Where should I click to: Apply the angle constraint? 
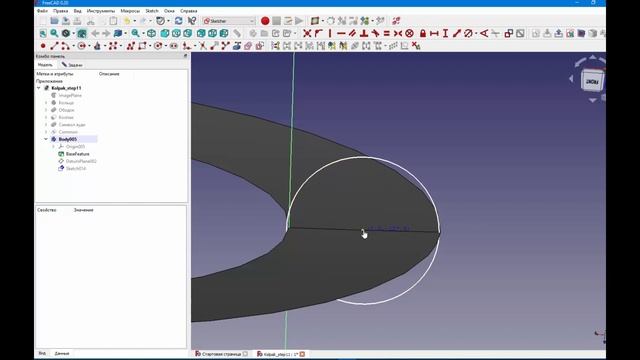pyautogui.click(x=484, y=33)
